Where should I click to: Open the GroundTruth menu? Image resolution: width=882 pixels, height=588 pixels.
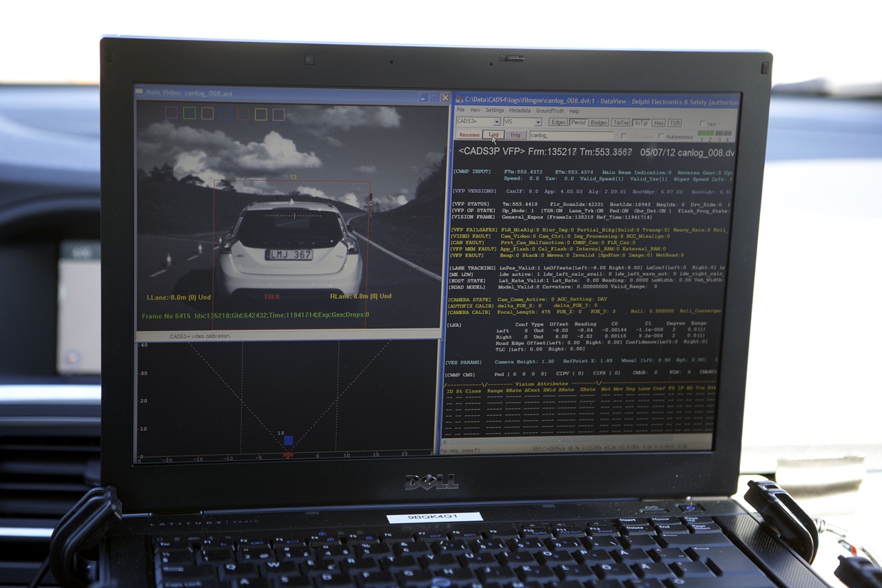click(x=550, y=111)
